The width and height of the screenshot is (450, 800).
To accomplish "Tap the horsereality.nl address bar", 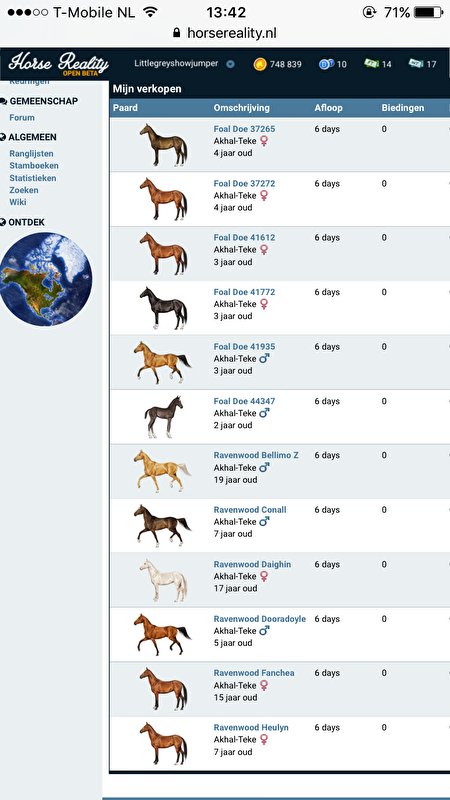I will coord(225,34).
